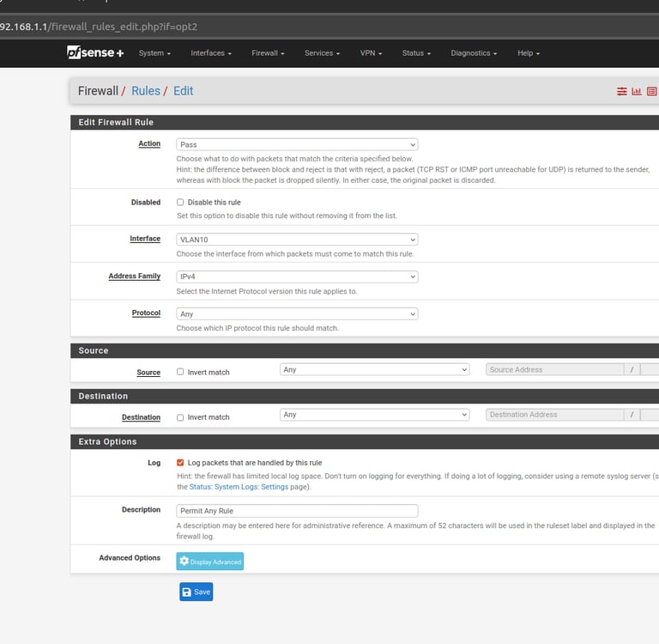Click the Firewall breadcrumb text

click(98, 91)
